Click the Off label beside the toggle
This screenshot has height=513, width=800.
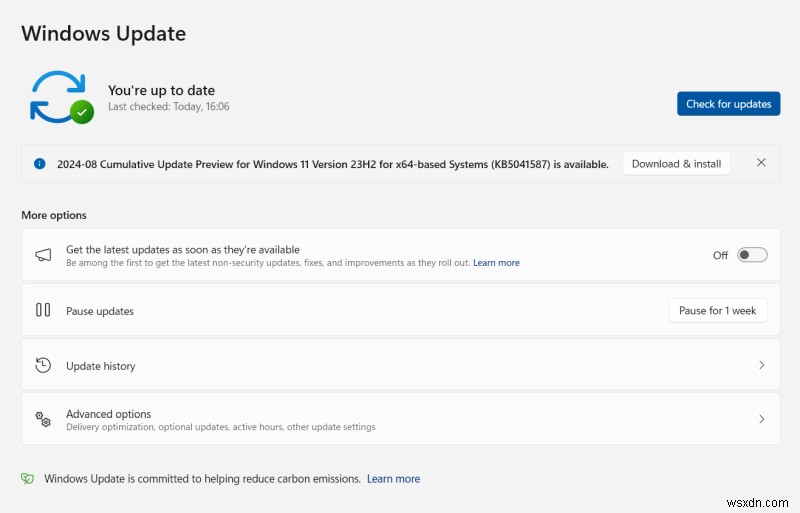720,255
